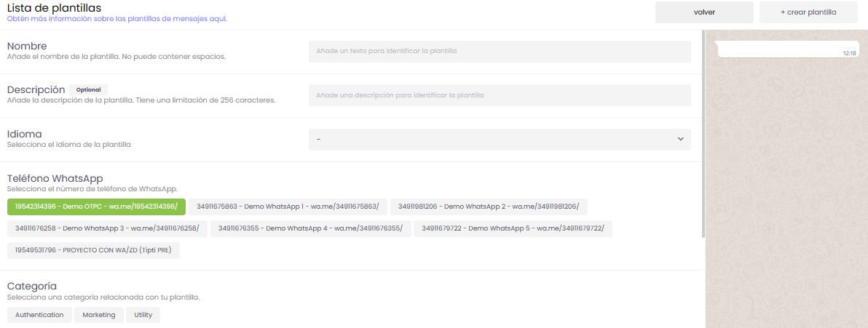Screen dimensions: 868x328
Task: Click the Idioma dropdown chevron arrow
Action: tap(680, 140)
